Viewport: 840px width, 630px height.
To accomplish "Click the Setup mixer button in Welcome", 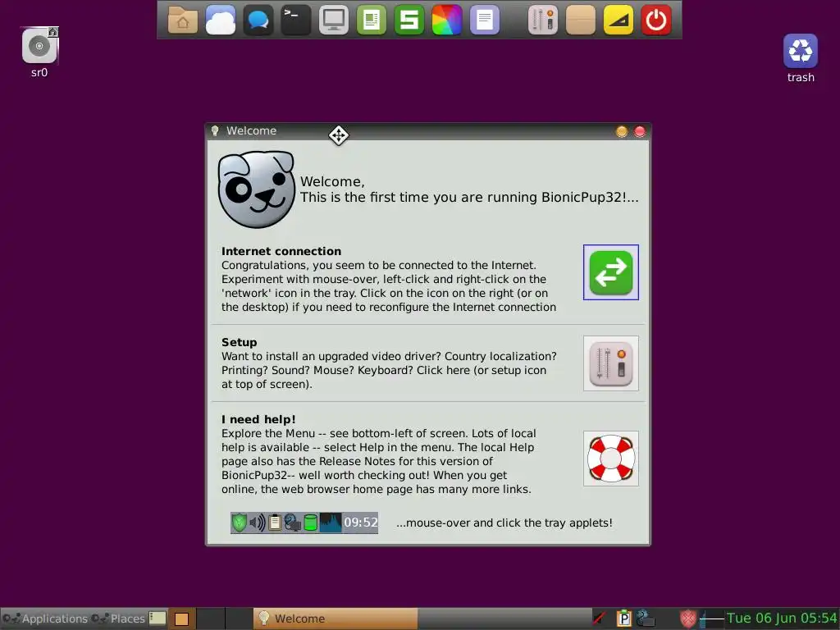I will (610, 363).
